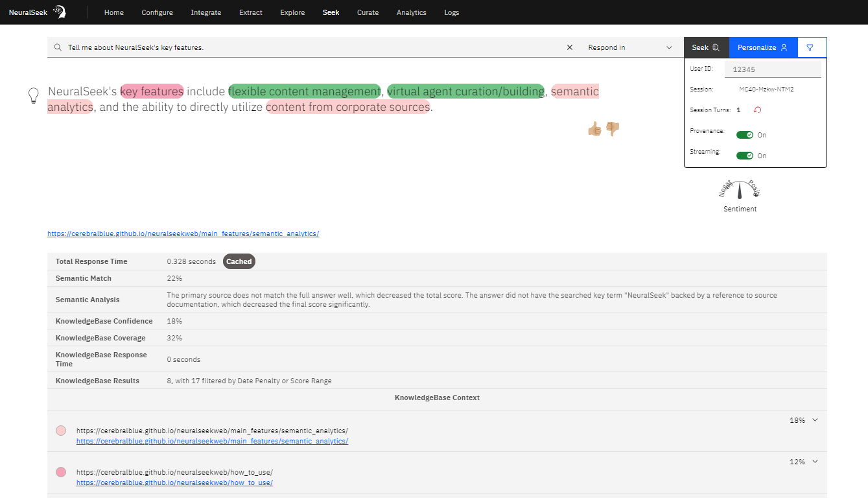This screenshot has height=498, width=868.
Task: Click the NeuralSeek logo icon
Action: tap(59, 12)
